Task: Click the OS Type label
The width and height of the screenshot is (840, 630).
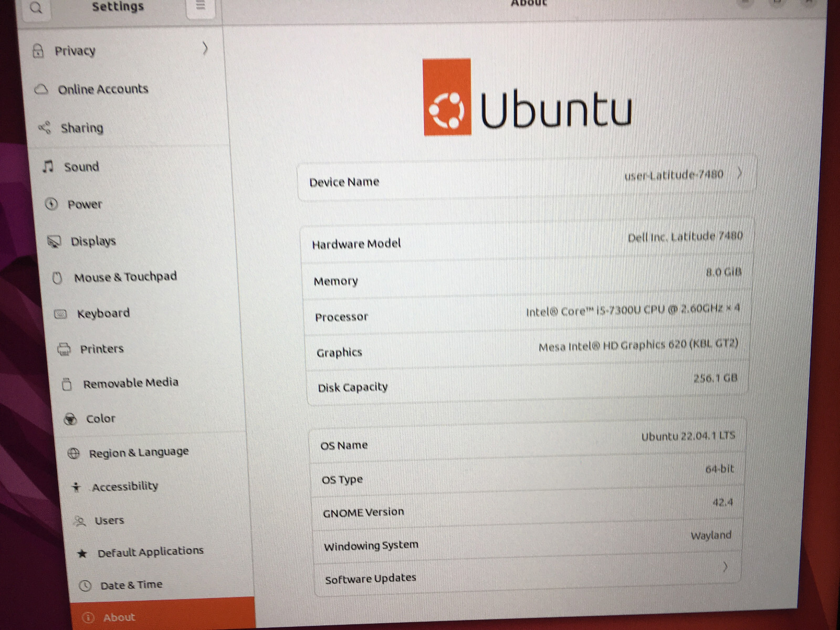Action: (x=342, y=480)
